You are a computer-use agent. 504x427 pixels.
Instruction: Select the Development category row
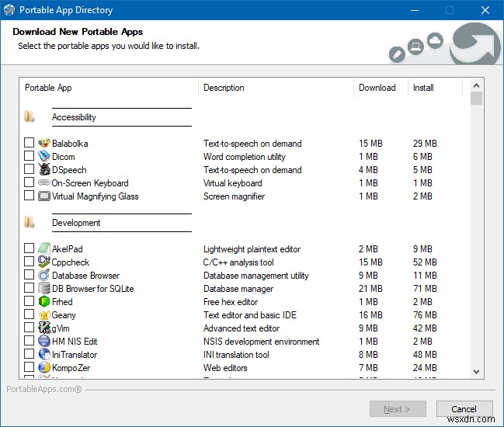[76, 223]
